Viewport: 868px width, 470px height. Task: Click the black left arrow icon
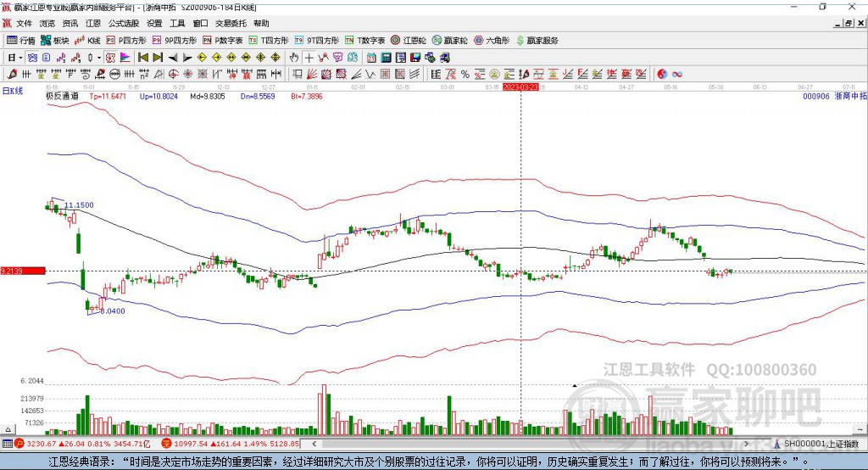coord(173,58)
